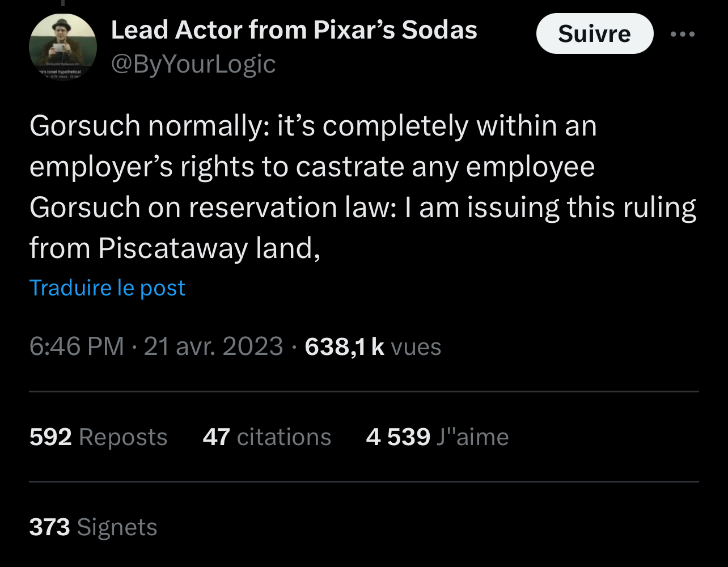Click the Suivre follow button

coord(594,34)
